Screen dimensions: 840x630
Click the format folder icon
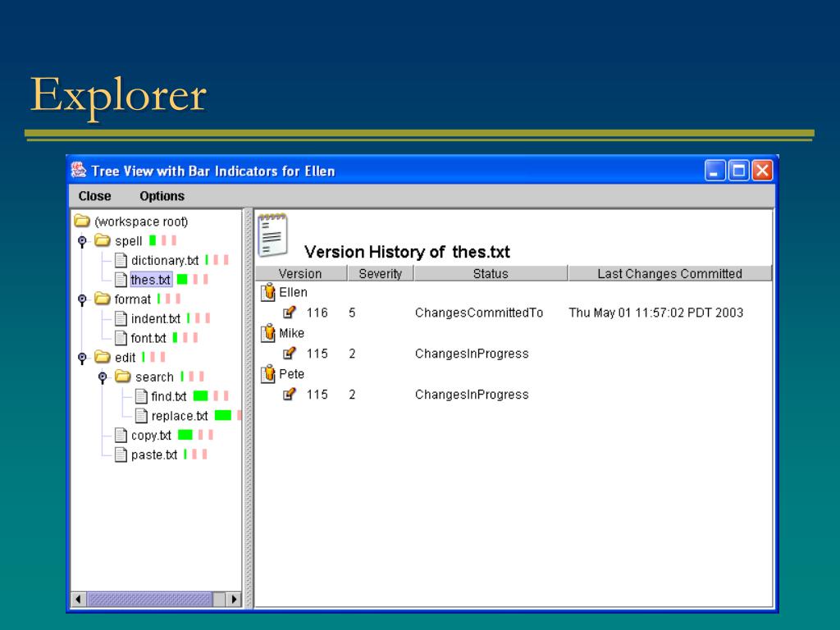[x=103, y=299]
